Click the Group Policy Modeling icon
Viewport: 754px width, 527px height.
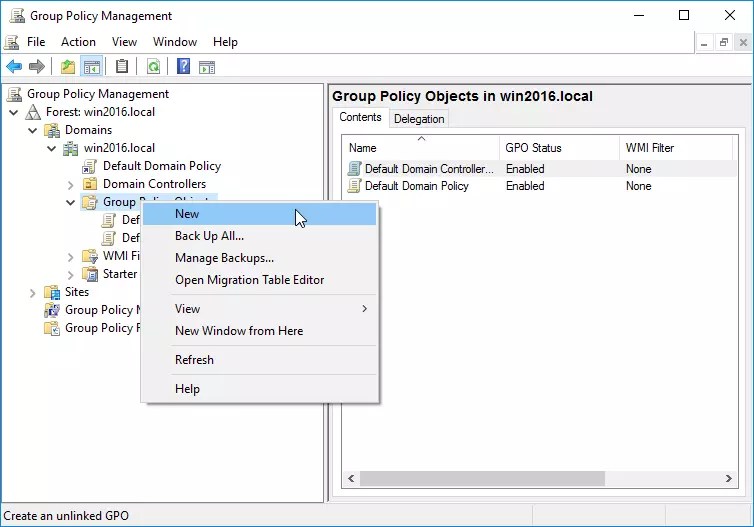click(x=52, y=310)
